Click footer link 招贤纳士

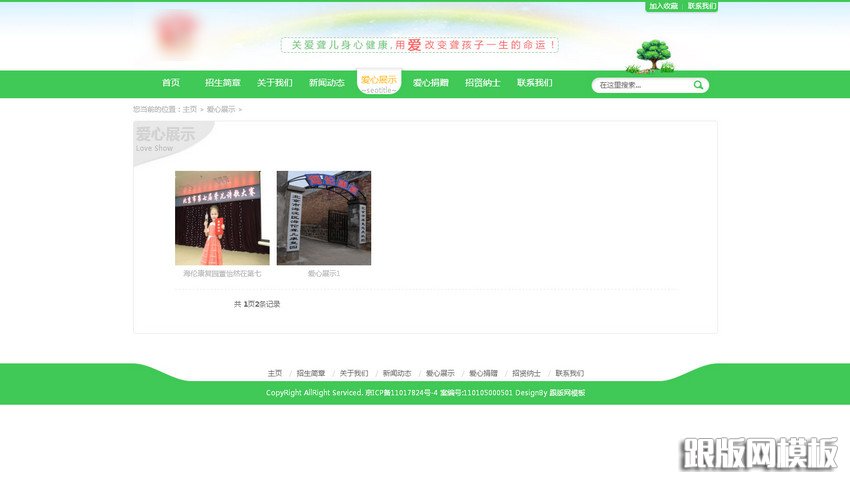(x=526, y=373)
